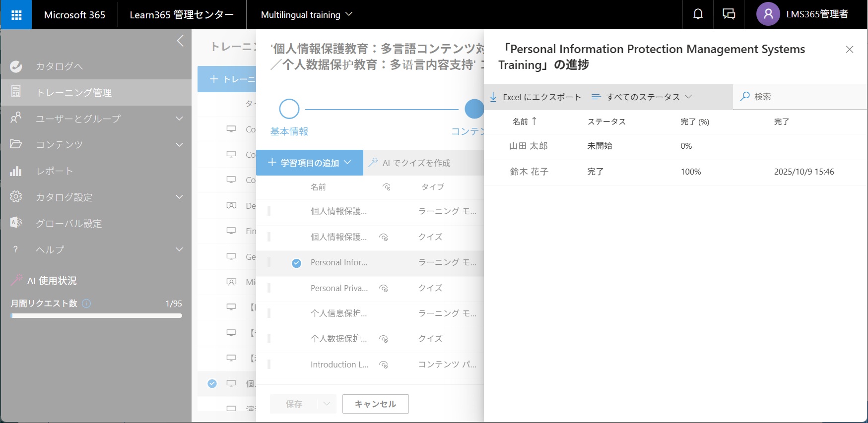This screenshot has width=868, height=423.
Task: Select グローバル設定 in sidebar
Action: pos(69,223)
